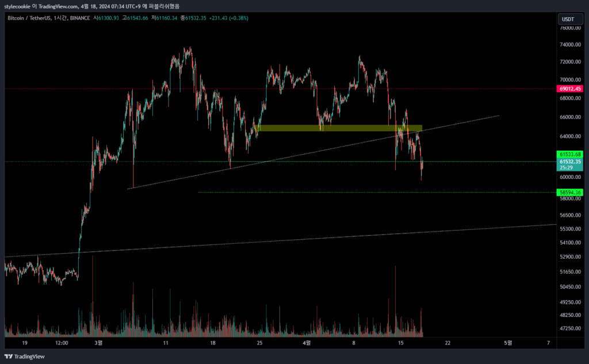Screen dimensions: 589x364
Task: Click the 22 date label on time axis
Action: coord(448,343)
